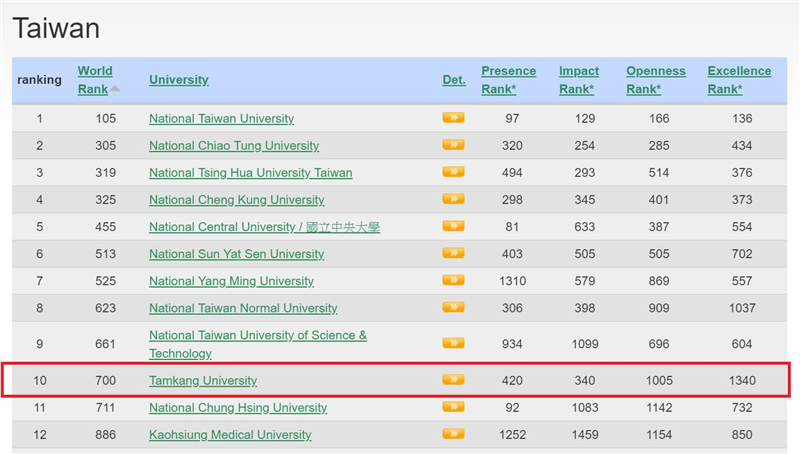Open details icon for Kaohsiung Medical University
Image resolution: width=800 pixels, height=454 pixels.
[x=453, y=435]
